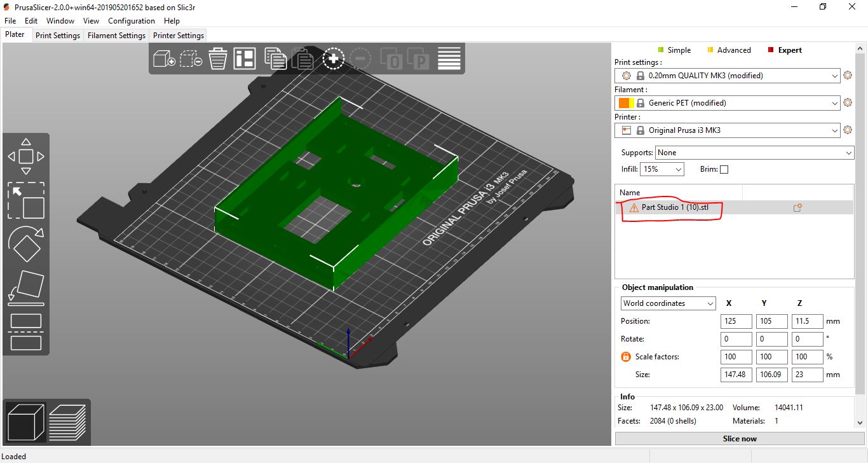
Task: Open the Filament preset dropdown
Action: tap(728, 103)
